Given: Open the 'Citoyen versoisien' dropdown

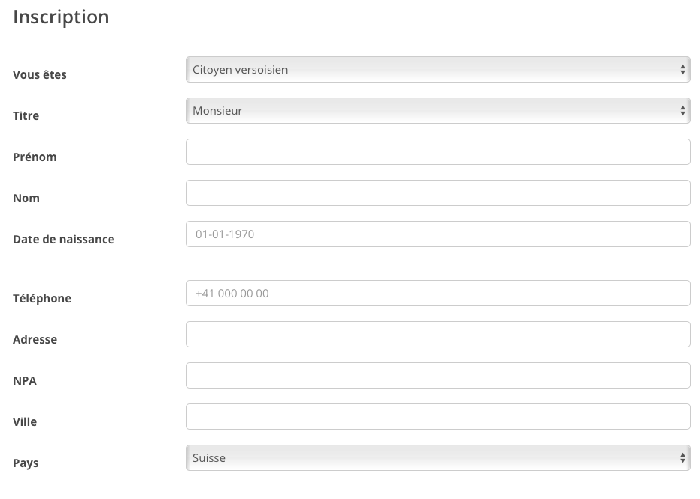Looking at the screenshot, I should pyautogui.click(x=438, y=70).
